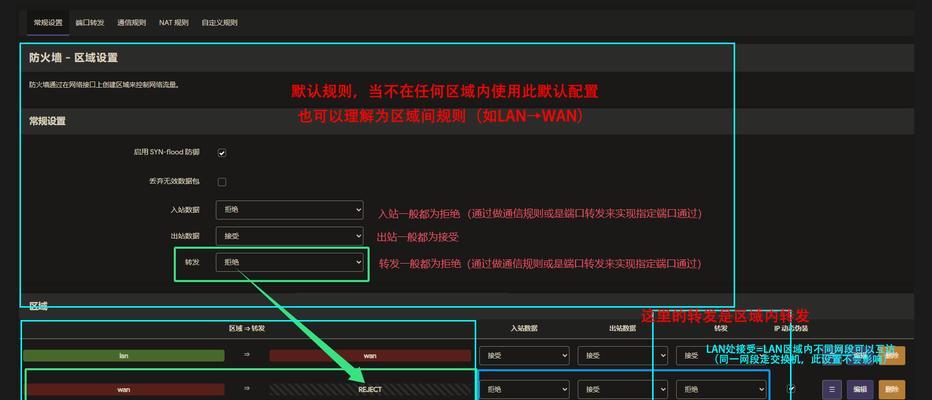Screen dimensions: 932x400
Task: Click 删除 button in the wan row
Action: [892, 389]
